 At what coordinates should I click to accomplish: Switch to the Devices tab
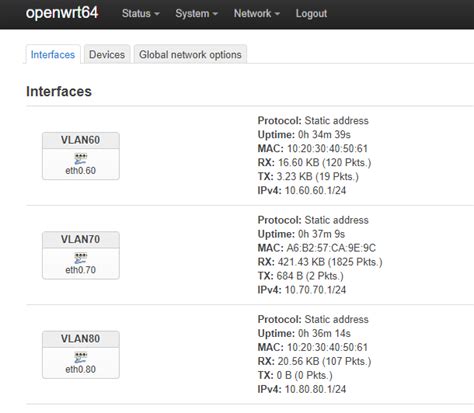[107, 54]
